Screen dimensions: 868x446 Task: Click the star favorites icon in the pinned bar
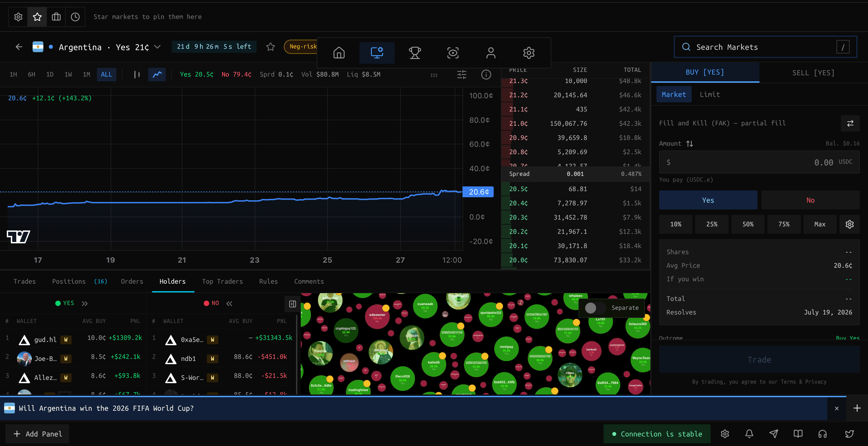coord(37,17)
